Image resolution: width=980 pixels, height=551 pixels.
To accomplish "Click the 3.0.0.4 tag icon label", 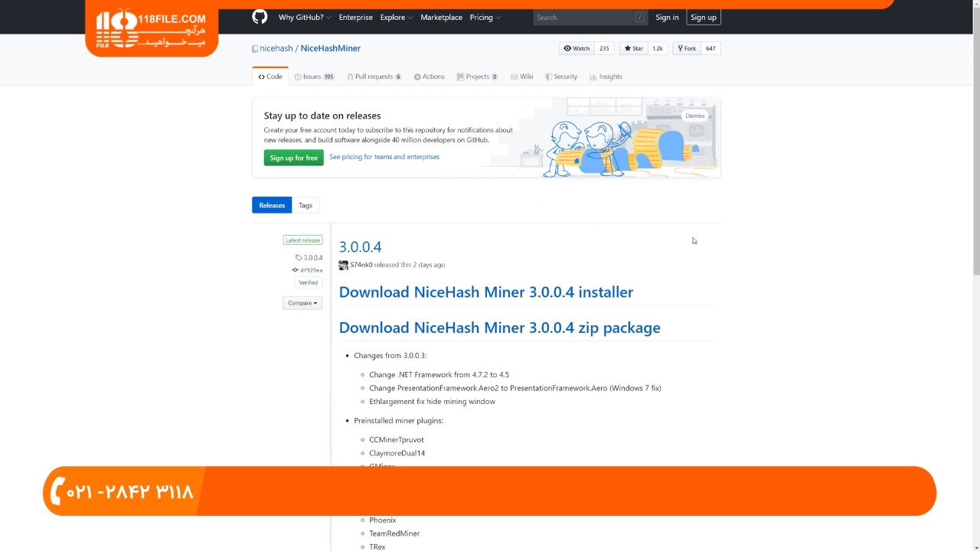I will [x=309, y=258].
